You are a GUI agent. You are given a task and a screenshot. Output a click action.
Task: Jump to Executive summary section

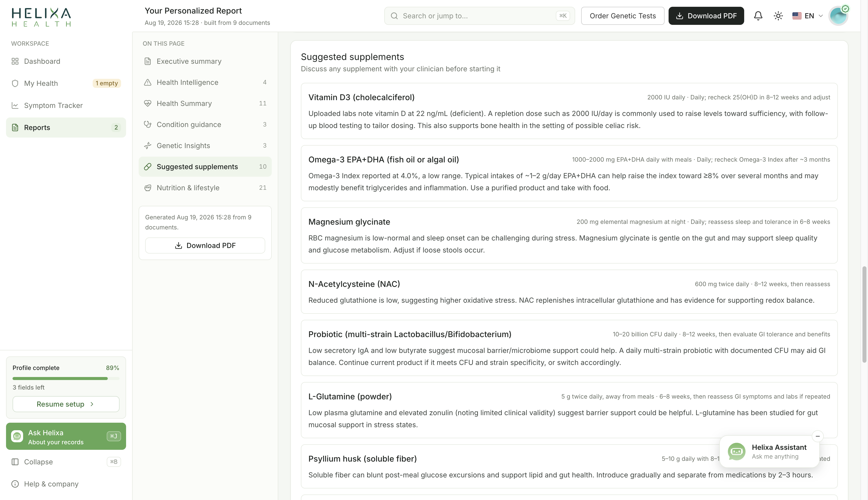pos(205,61)
